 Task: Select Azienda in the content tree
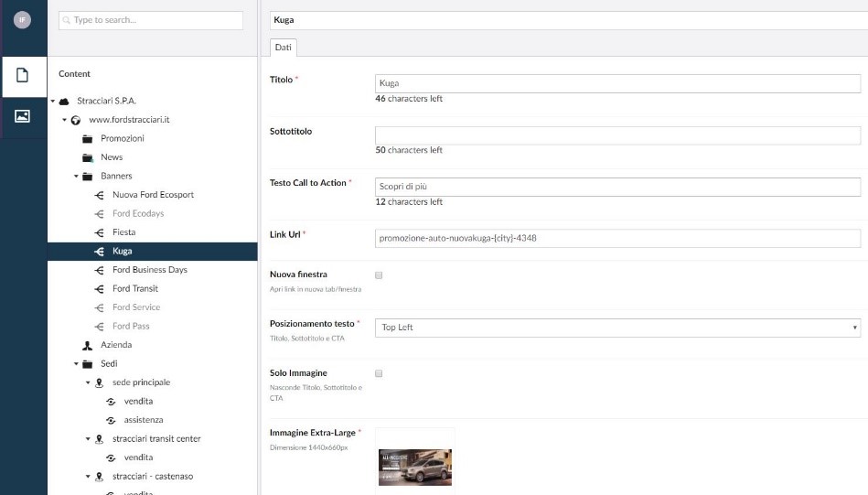(x=116, y=345)
